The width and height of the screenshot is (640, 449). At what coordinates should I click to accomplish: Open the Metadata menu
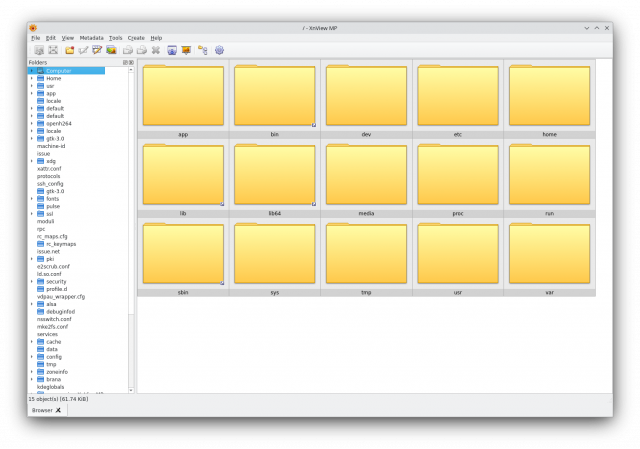(x=91, y=38)
